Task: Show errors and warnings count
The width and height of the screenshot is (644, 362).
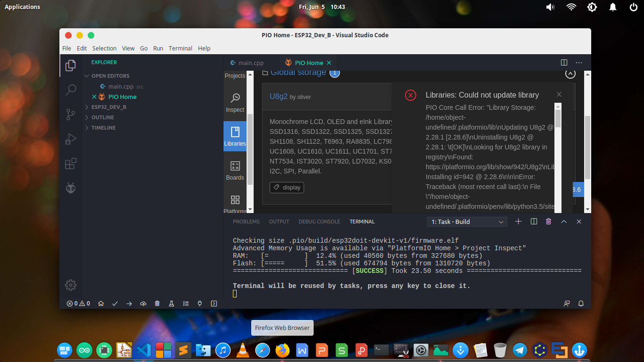Action: [x=78, y=304]
